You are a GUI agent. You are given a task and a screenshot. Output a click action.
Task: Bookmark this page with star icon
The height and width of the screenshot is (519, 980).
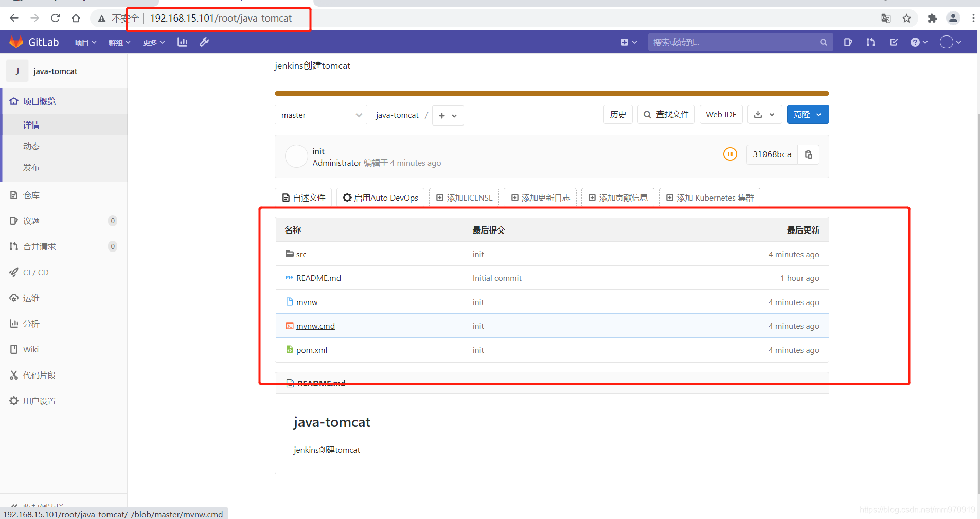(906, 19)
